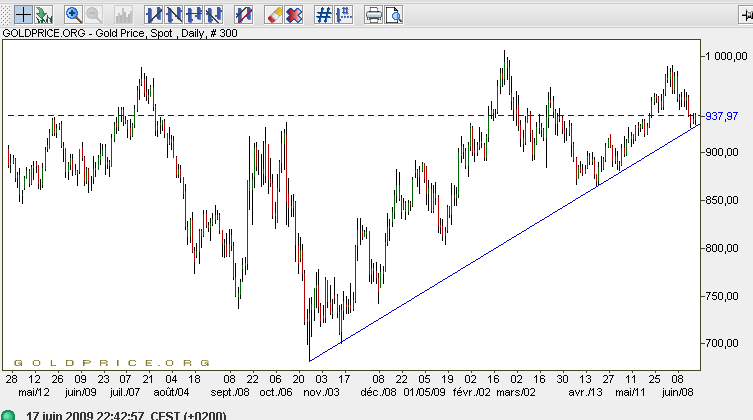
Task: Pick the red-slashed line removal tool
Action: 243,15
